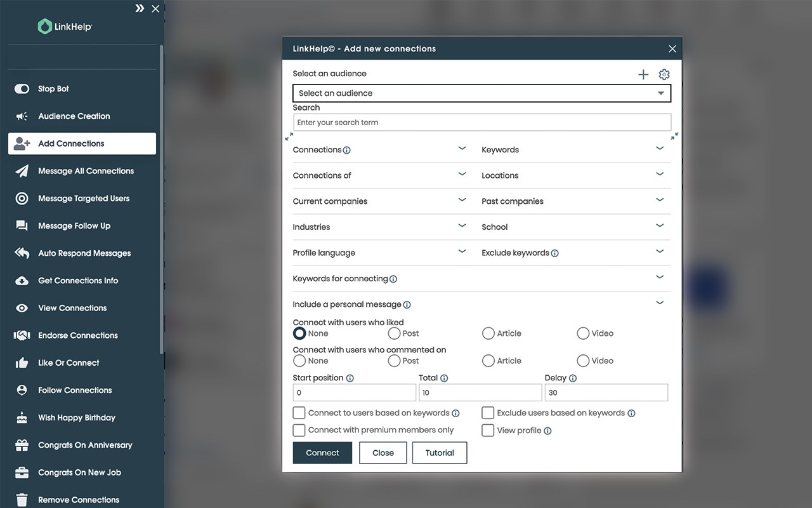Enable Connect with premium members only
Viewport: 812px width, 508px height.
pyautogui.click(x=299, y=430)
